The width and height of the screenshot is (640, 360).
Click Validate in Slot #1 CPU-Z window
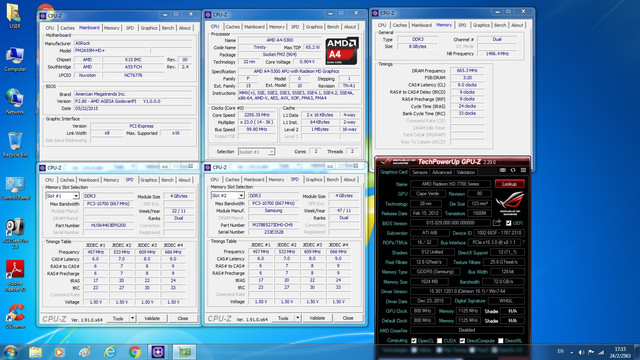[x=152, y=318]
